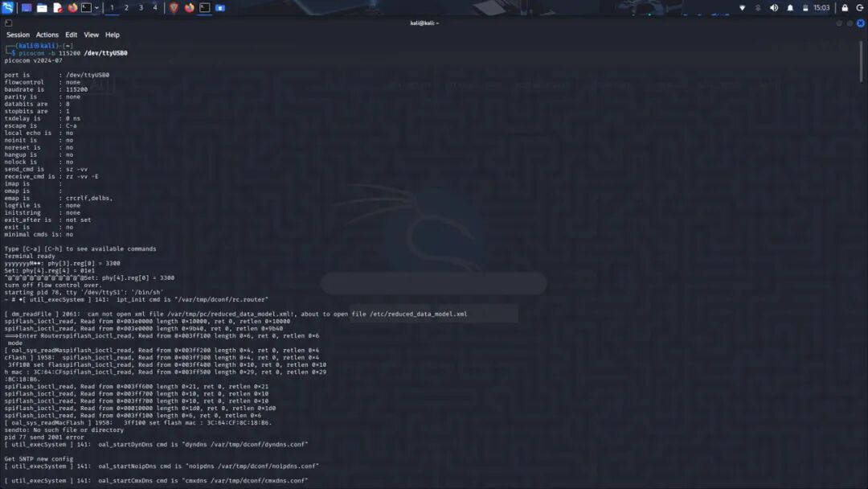868x489 pixels.
Task: Expand the terminal launcher dropdown arrow
Action: (97, 8)
